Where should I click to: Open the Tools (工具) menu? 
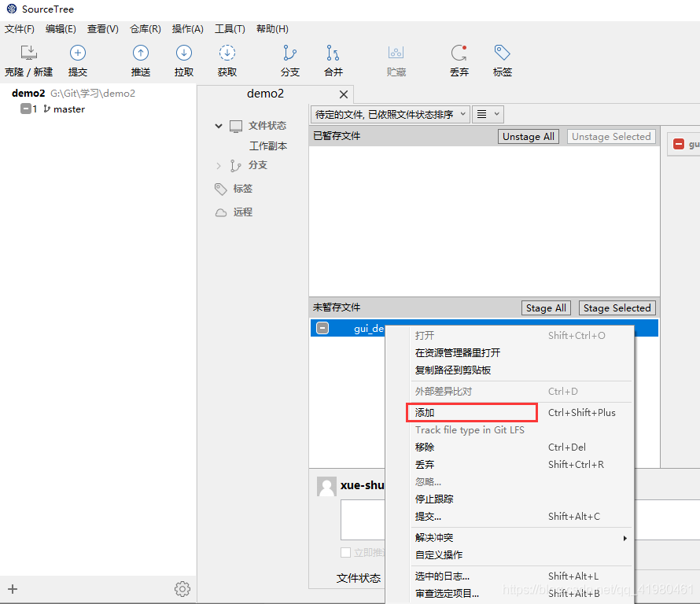(x=230, y=29)
